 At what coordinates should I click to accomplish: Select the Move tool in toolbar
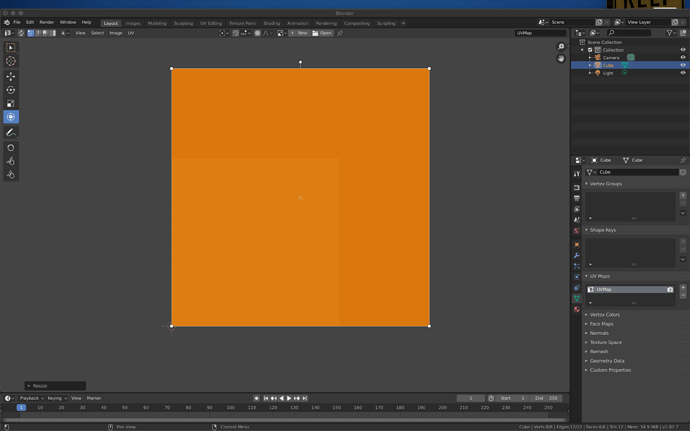11,76
